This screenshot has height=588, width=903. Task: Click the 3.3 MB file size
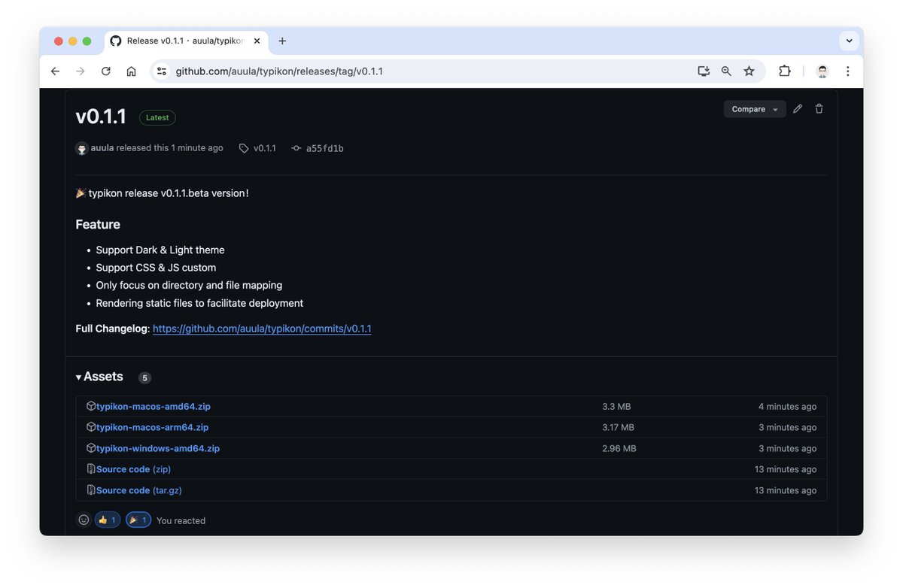(616, 407)
